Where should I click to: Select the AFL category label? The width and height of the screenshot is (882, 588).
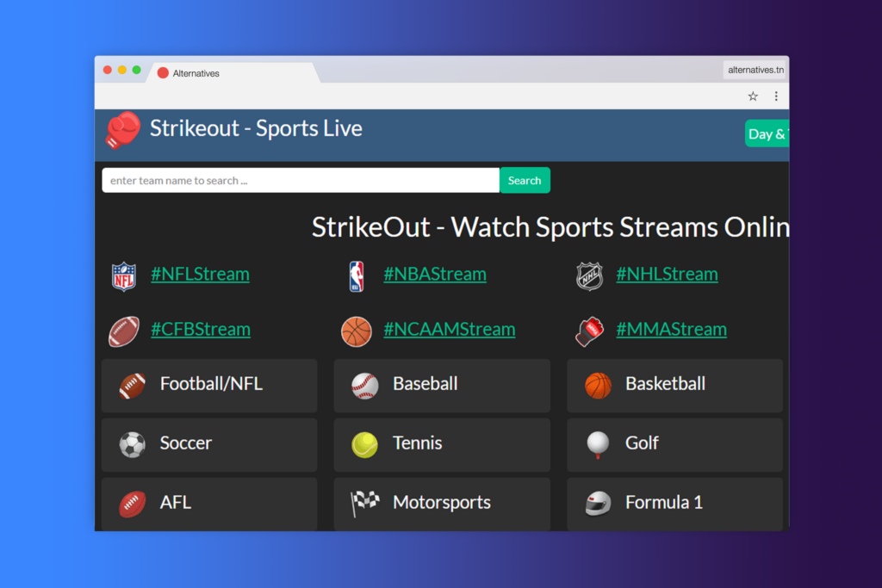pos(176,502)
